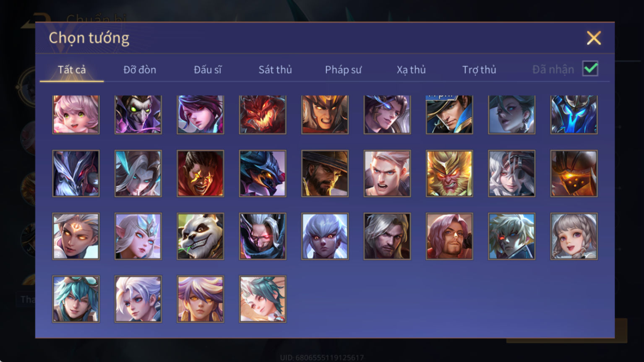Screen dimensions: 644x362
Task: Switch to the Đấu sĩ tab
Action: click(x=208, y=70)
